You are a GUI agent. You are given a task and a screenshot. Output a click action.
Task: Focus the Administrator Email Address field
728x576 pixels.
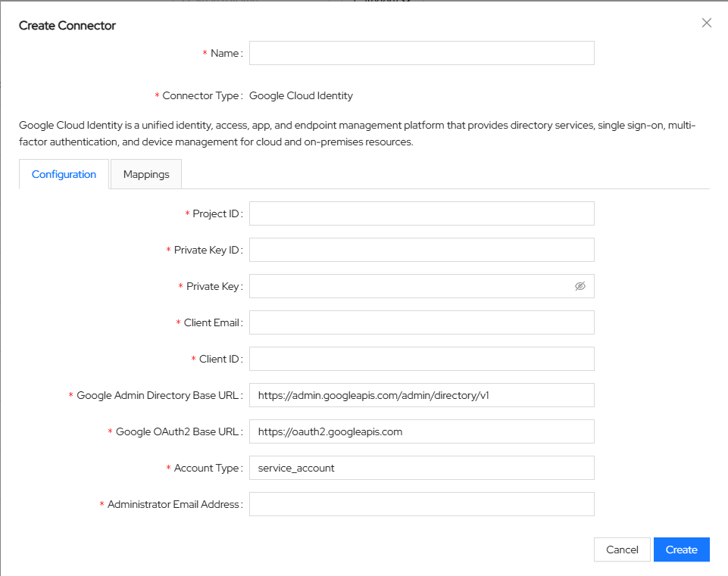[421, 504]
